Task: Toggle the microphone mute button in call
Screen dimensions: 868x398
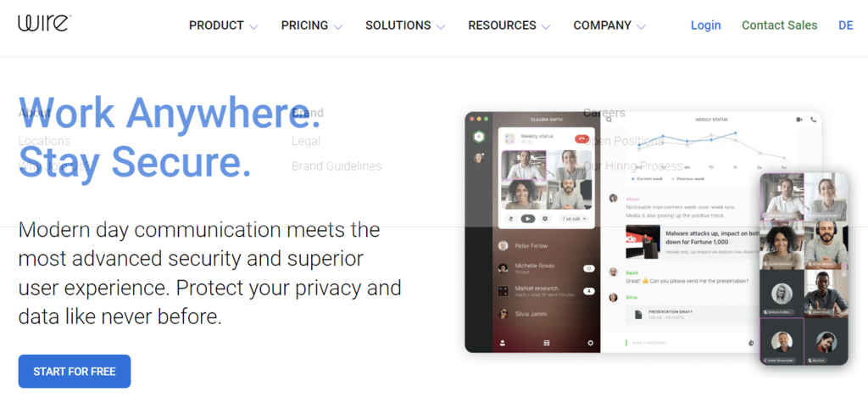Action: tap(510, 219)
